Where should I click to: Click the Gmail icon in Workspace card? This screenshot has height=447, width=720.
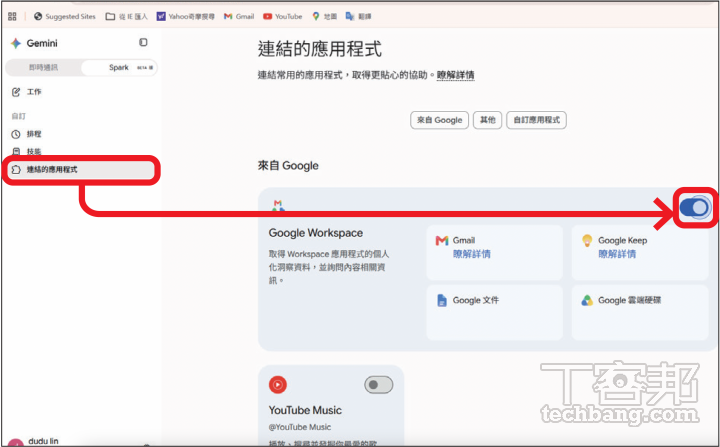(442, 240)
